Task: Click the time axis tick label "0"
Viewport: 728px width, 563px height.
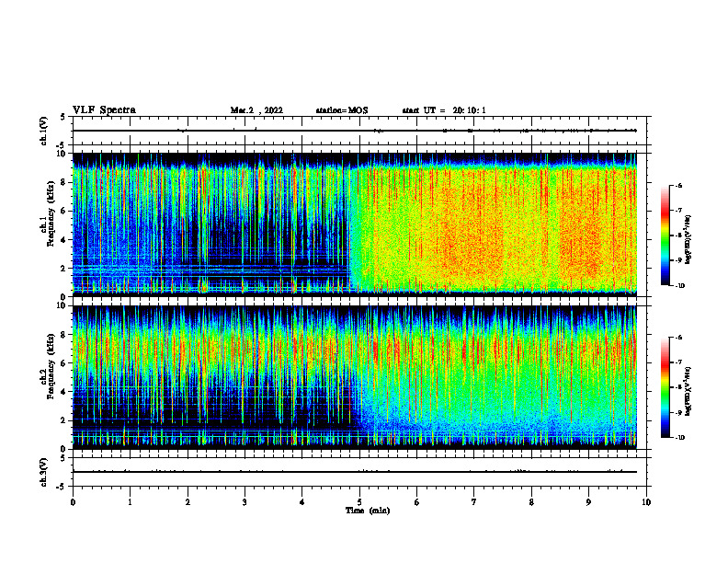Action: tap(73, 502)
